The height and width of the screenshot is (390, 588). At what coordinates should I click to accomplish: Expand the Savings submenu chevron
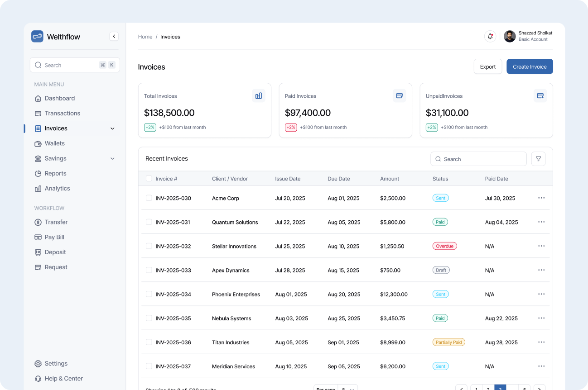click(x=112, y=158)
